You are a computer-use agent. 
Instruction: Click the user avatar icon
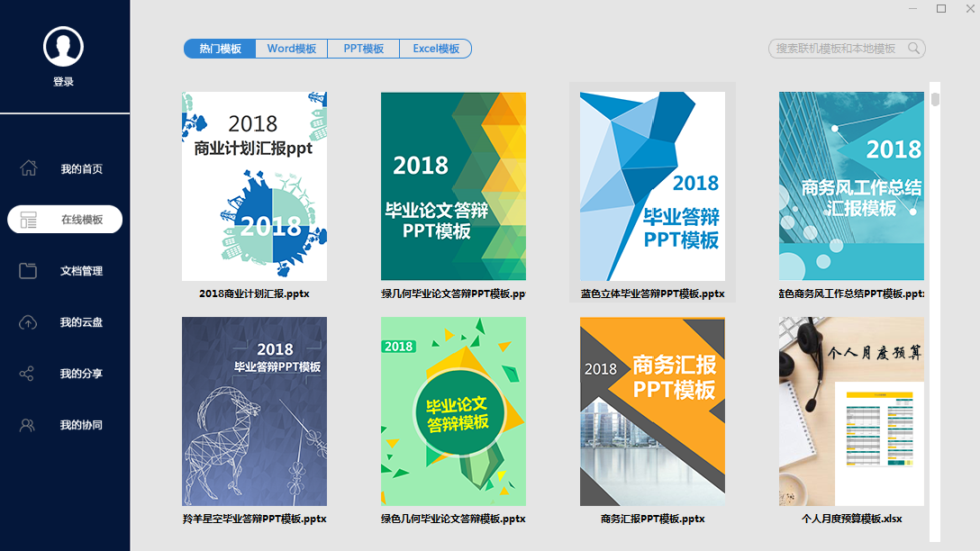tap(63, 45)
